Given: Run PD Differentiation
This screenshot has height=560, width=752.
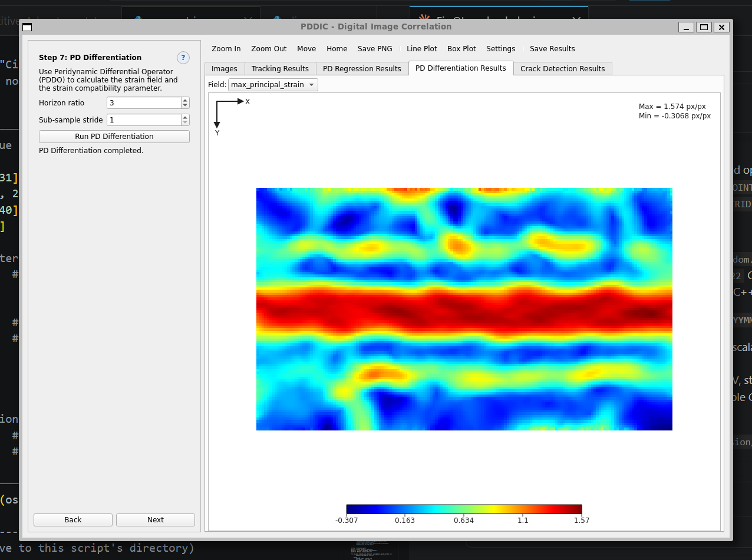Looking at the screenshot, I should (x=114, y=137).
